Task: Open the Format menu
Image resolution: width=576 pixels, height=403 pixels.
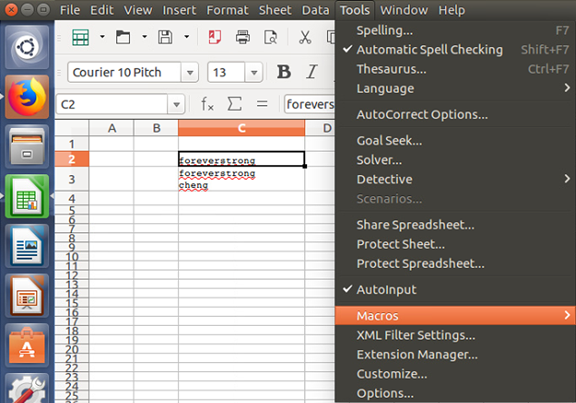Action: pyautogui.click(x=227, y=10)
